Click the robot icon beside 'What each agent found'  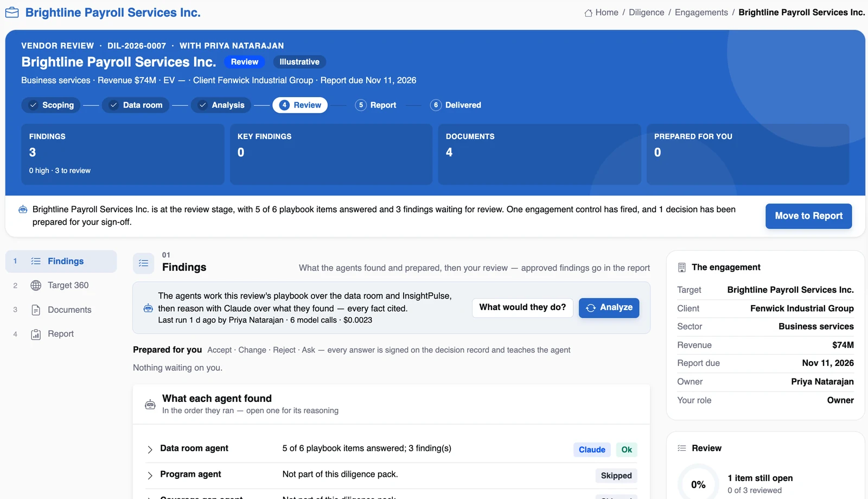point(150,405)
